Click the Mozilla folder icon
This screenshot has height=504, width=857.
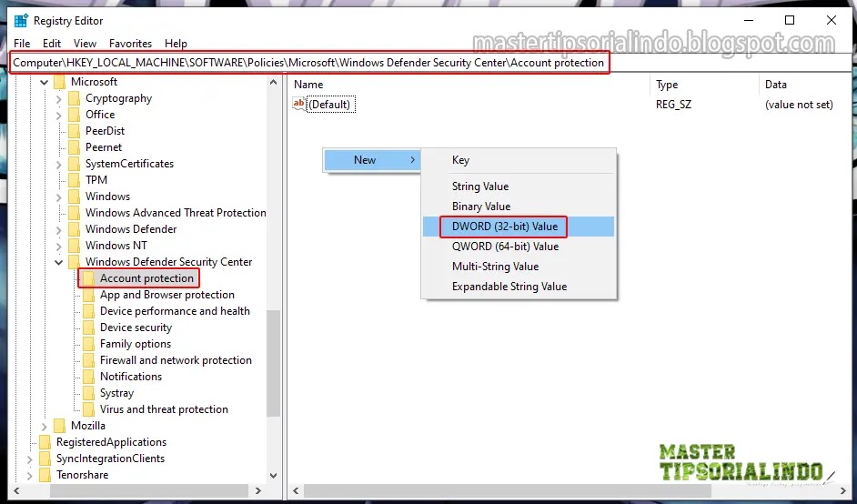(59, 426)
